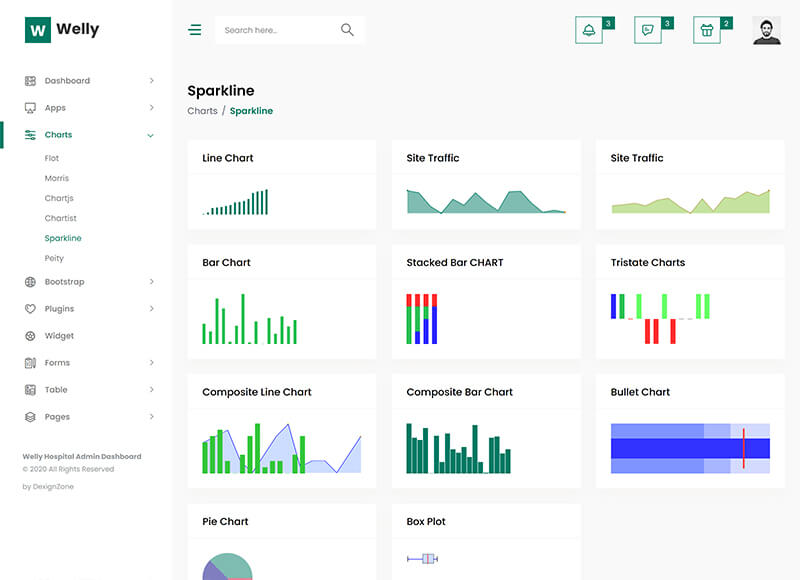800x580 pixels.
Task: Expand the Apps menu chevron
Action: click(152, 108)
